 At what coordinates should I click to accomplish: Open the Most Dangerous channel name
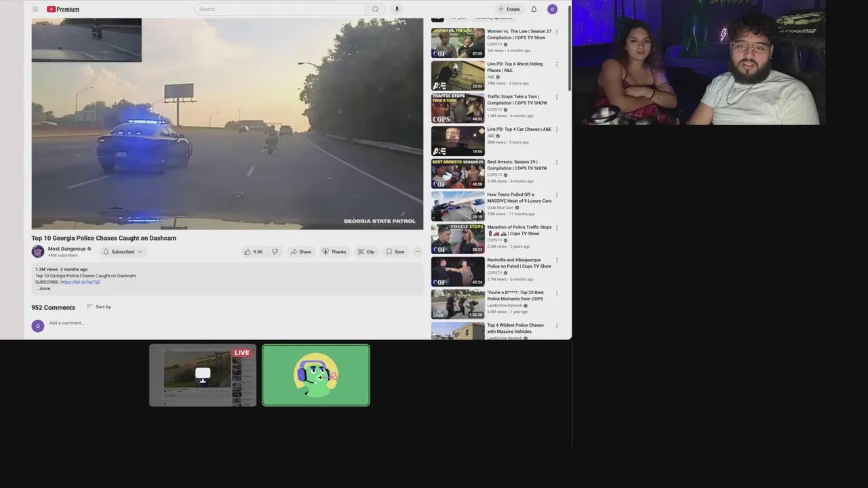point(66,249)
